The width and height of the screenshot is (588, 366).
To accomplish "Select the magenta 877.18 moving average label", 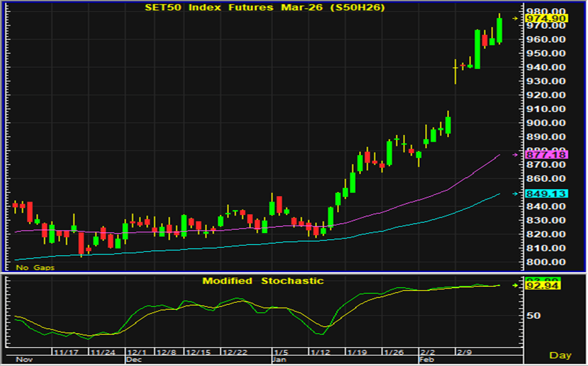I will tap(544, 155).
